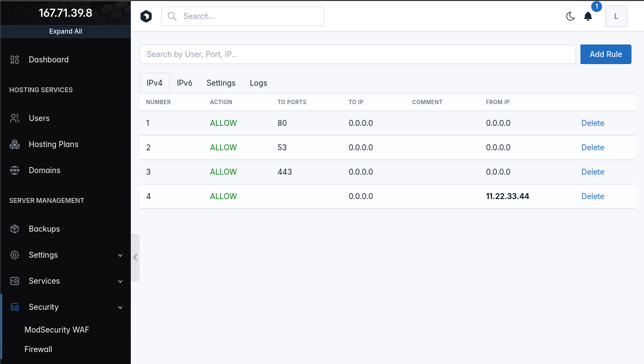
Task: Expand the Settings submenu chevron
Action: pos(121,256)
